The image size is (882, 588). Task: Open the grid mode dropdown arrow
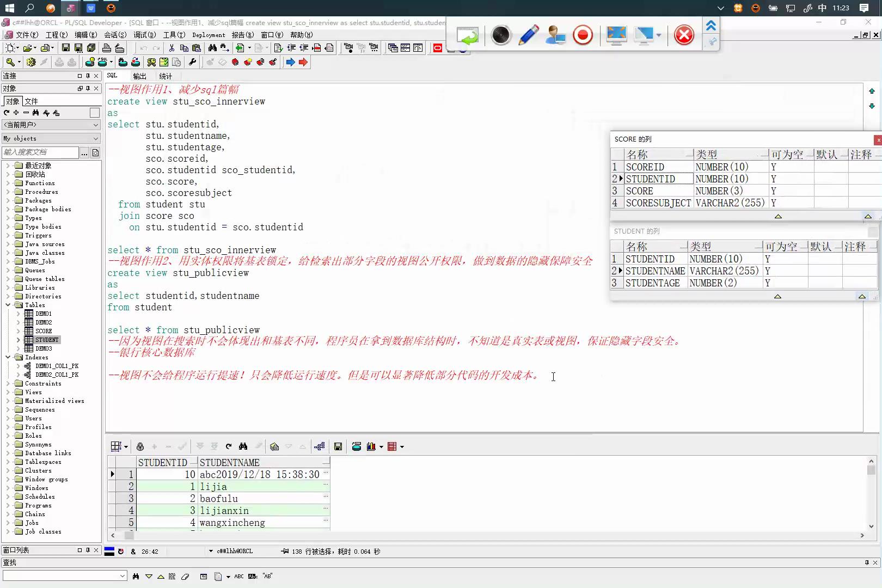pos(126,446)
